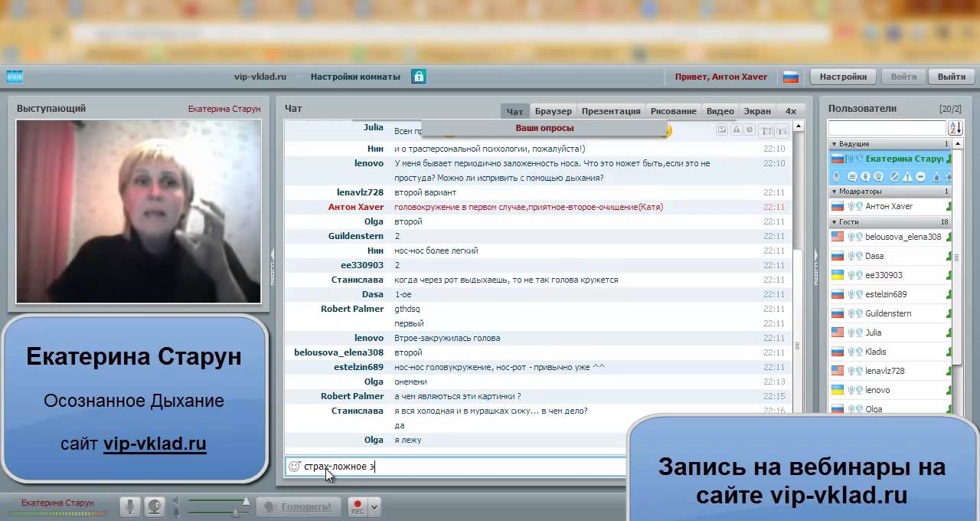The height and width of the screenshot is (521, 980).
Task: Select guest Guildenstern in user list
Action: (x=890, y=313)
